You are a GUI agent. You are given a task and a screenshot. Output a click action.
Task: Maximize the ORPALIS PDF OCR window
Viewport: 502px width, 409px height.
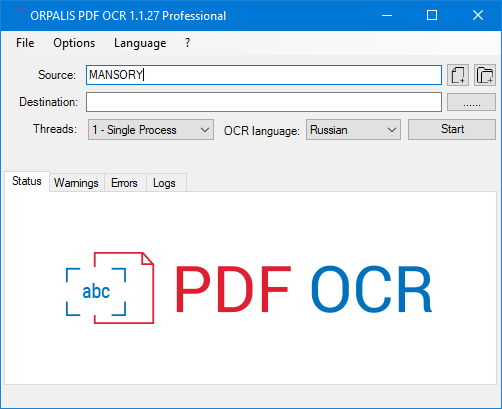click(432, 15)
